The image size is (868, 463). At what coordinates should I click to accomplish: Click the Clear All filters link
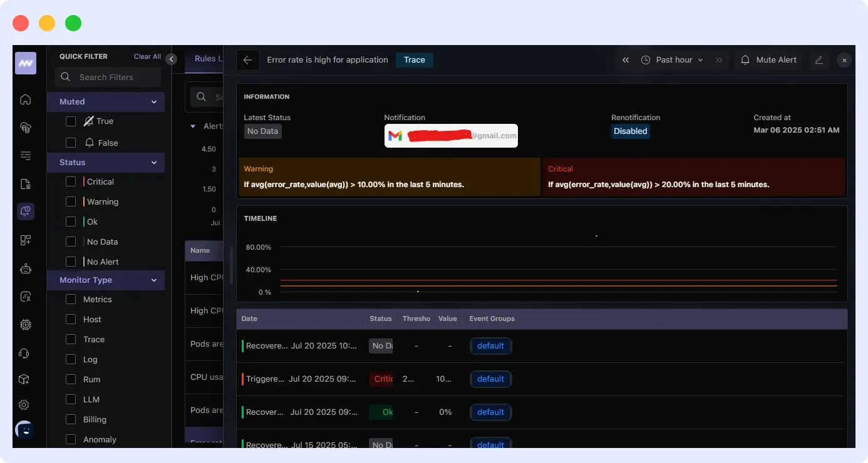click(x=147, y=56)
